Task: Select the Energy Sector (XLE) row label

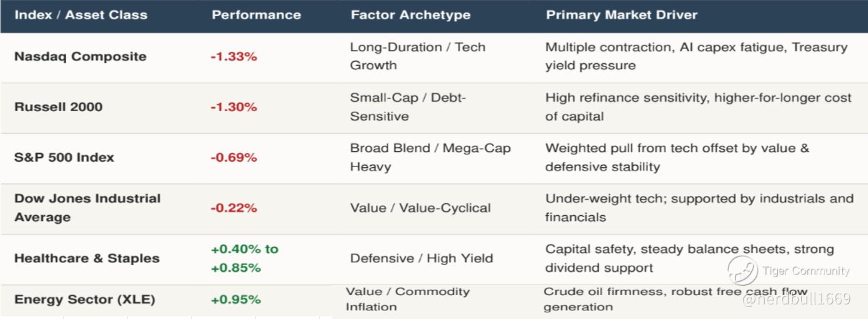Action: [x=85, y=300]
